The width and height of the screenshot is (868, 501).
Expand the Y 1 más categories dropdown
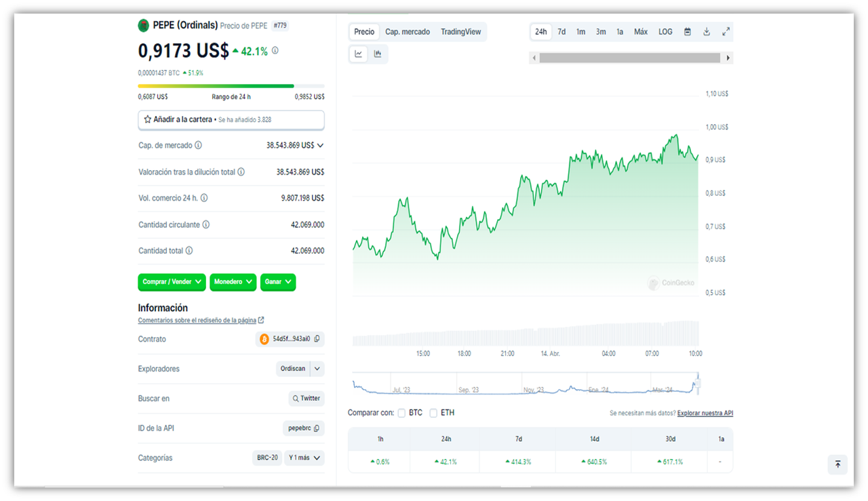click(304, 458)
